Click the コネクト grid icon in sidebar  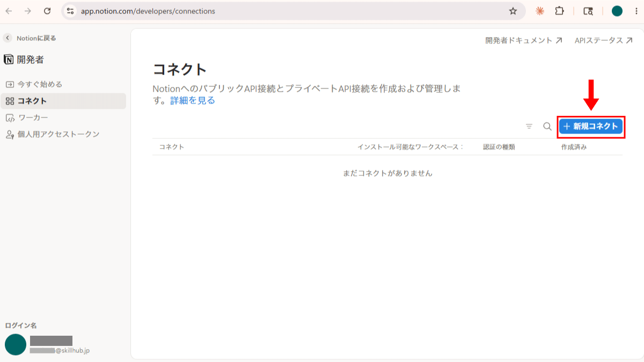click(10, 101)
